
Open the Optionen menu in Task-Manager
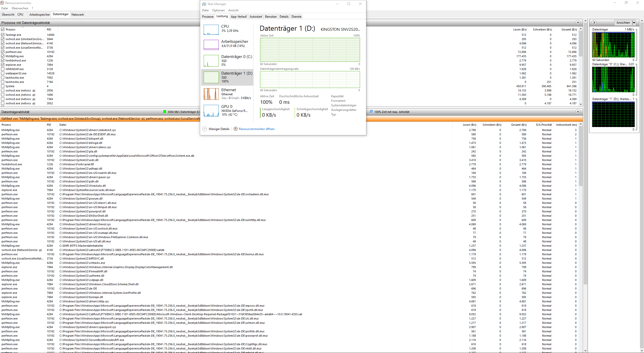point(218,10)
